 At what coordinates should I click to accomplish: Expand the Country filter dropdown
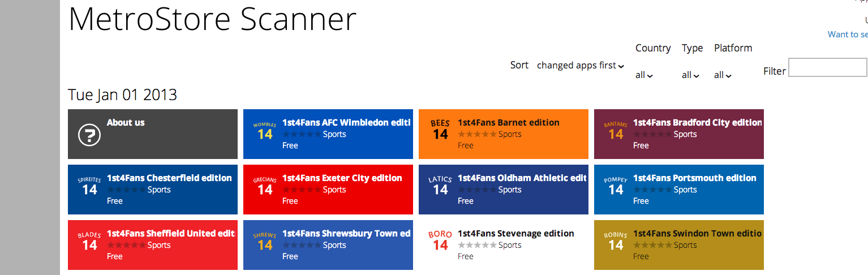[x=644, y=75]
